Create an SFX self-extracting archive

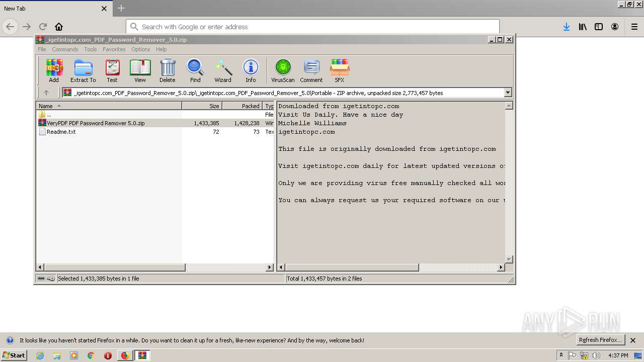[x=340, y=70]
